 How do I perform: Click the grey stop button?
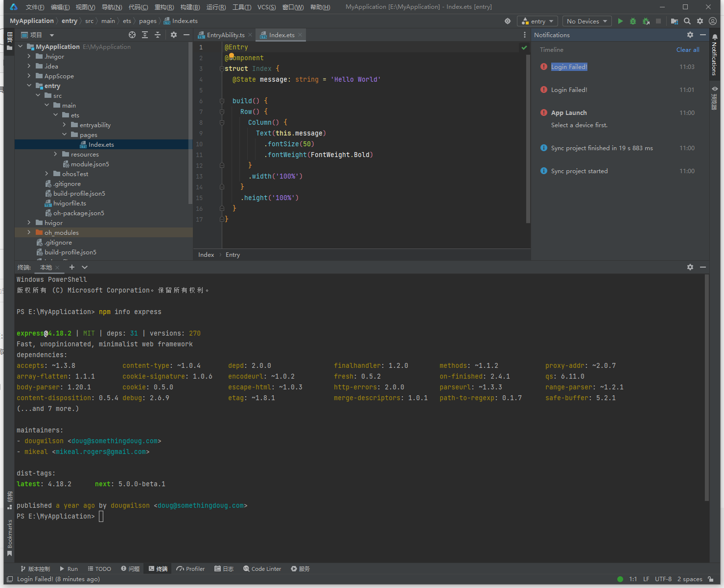(658, 21)
